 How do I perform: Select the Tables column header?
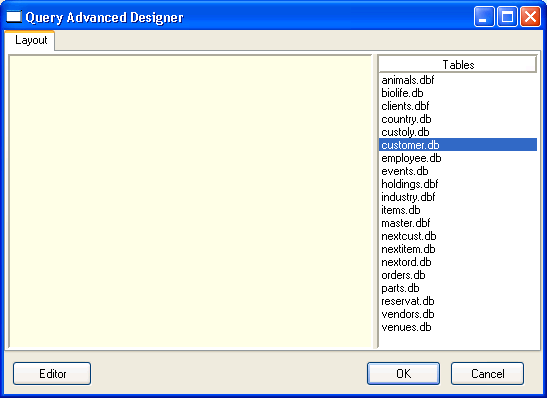(458, 64)
